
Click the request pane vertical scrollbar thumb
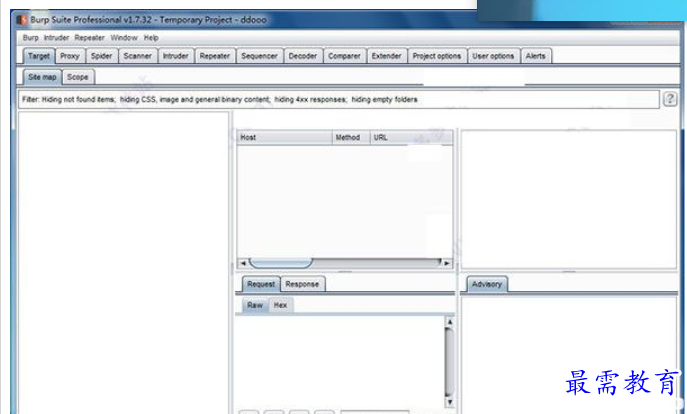(449, 362)
